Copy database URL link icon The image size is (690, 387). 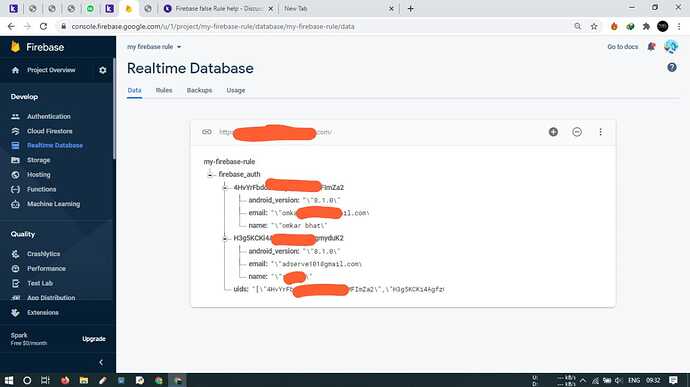click(x=206, y=132)
